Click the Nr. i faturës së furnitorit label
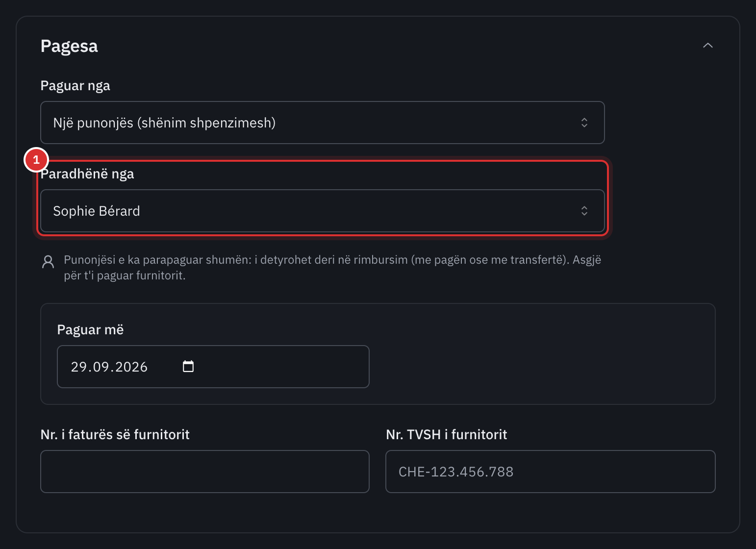 (x=115, y=434)
